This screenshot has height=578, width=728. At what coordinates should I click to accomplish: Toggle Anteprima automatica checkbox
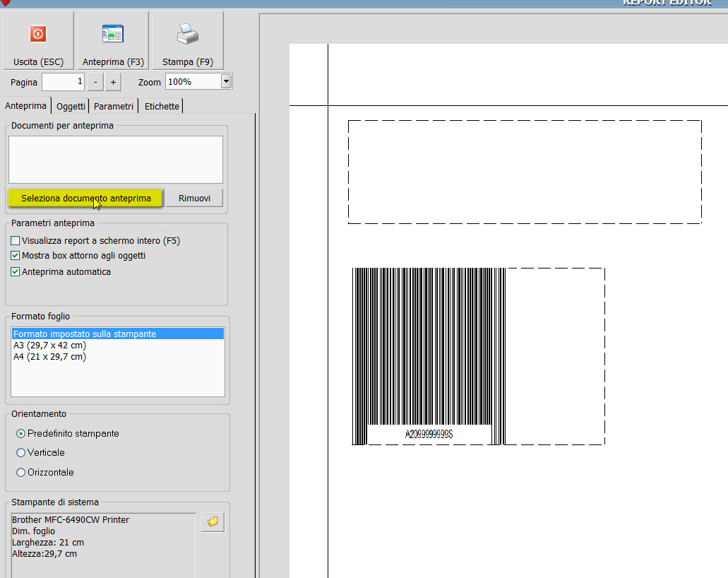coord(16,272)
